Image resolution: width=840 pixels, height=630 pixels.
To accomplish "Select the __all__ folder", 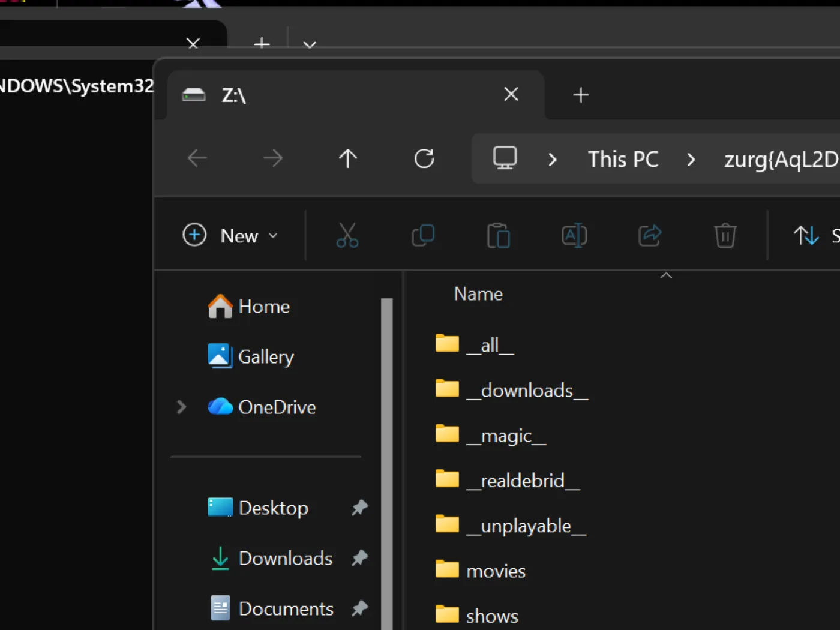I will point(475,345).
